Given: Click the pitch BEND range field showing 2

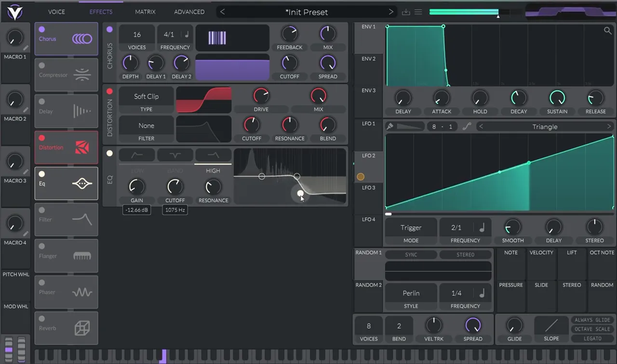Looking at the screenshot, I should (399, 326).
